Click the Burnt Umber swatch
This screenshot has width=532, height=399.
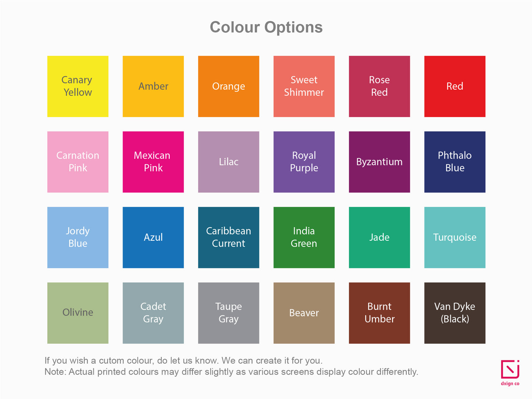point(379,313)
